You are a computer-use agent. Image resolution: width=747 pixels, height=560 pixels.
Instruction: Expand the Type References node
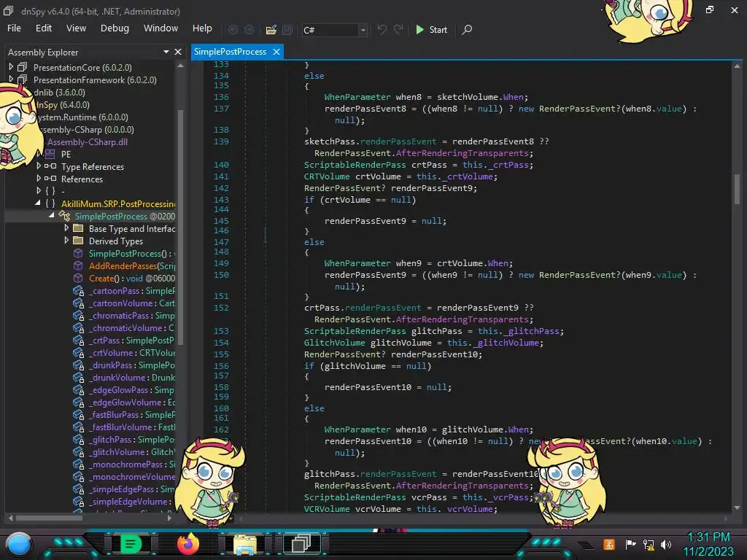click(x=39, y=166)
